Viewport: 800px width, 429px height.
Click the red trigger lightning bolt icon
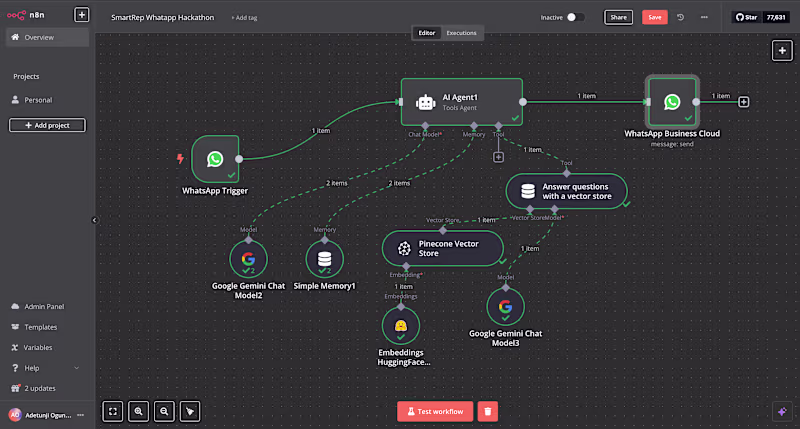tap(180, 158)
